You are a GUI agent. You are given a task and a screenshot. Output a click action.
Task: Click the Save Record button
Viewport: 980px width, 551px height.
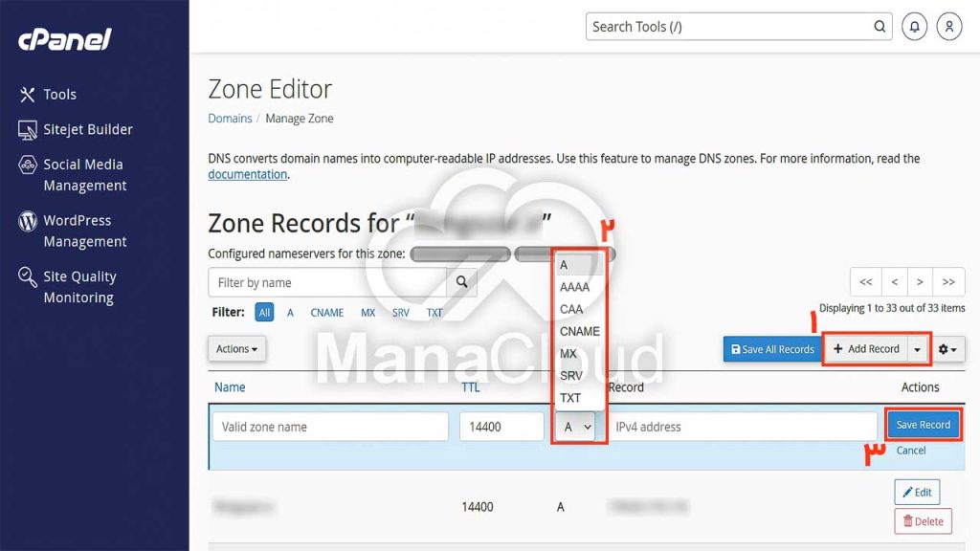(x=923, y=425)
